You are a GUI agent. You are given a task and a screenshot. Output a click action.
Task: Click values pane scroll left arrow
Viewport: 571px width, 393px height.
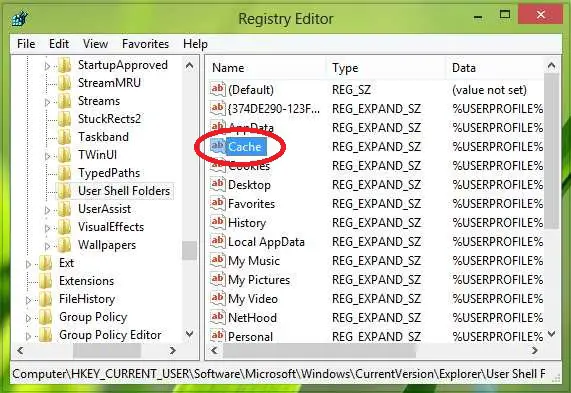click(214, 351)
